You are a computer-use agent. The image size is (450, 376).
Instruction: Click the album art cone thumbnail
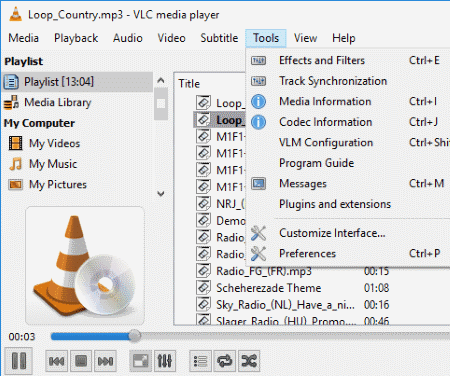pos(85,266)
